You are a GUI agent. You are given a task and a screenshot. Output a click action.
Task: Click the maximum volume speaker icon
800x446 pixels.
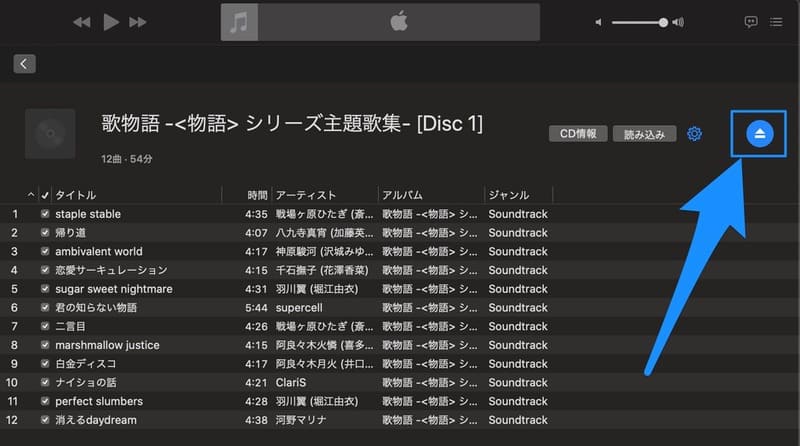click(x=680, y=22)
